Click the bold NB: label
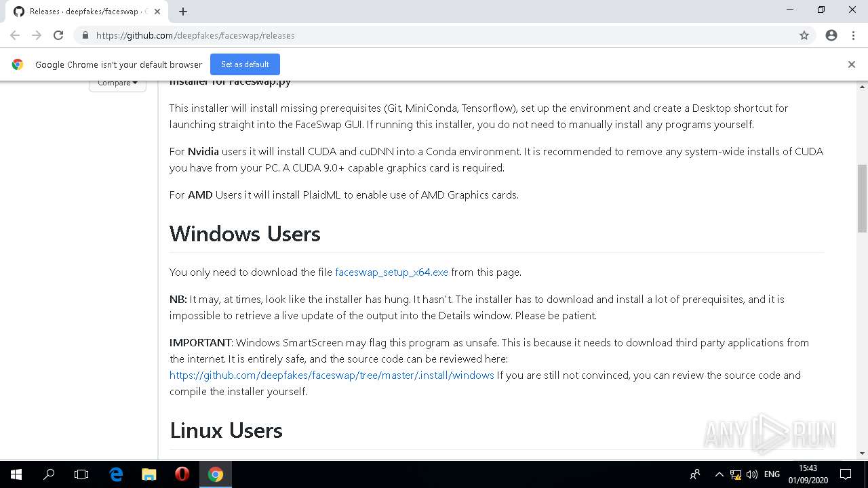This screenshot has height=488, width=868. (x=178, y=300)
